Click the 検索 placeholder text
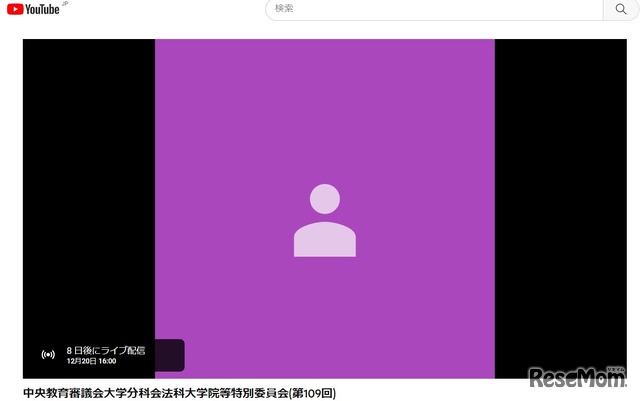 pyautogui.click(x=284, y=8)
